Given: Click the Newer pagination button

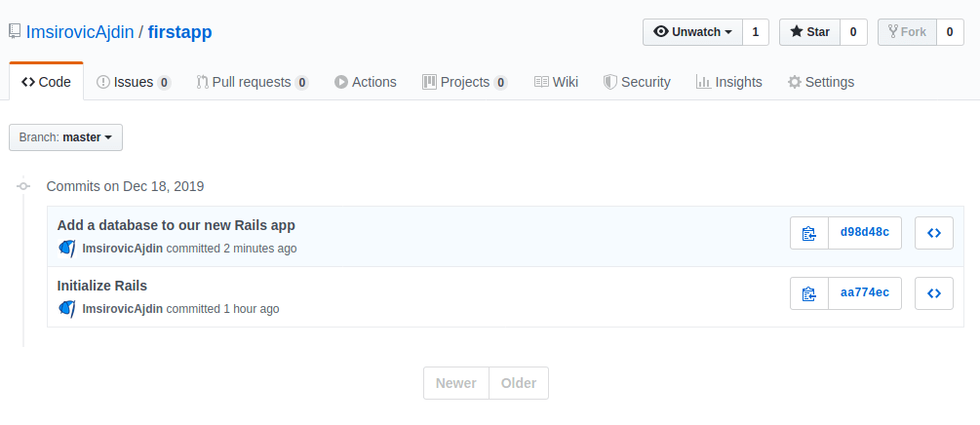Looking at the screenshot, I should coord(456,383).
